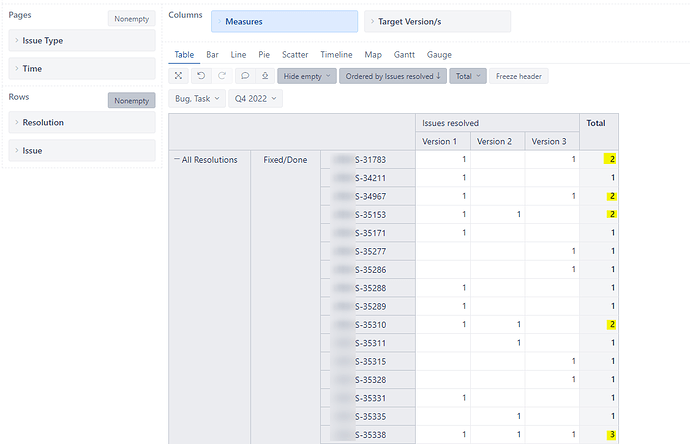Select issue row S-35277
The height and width of the screenshot is (444, 690).
pos(368,251)
